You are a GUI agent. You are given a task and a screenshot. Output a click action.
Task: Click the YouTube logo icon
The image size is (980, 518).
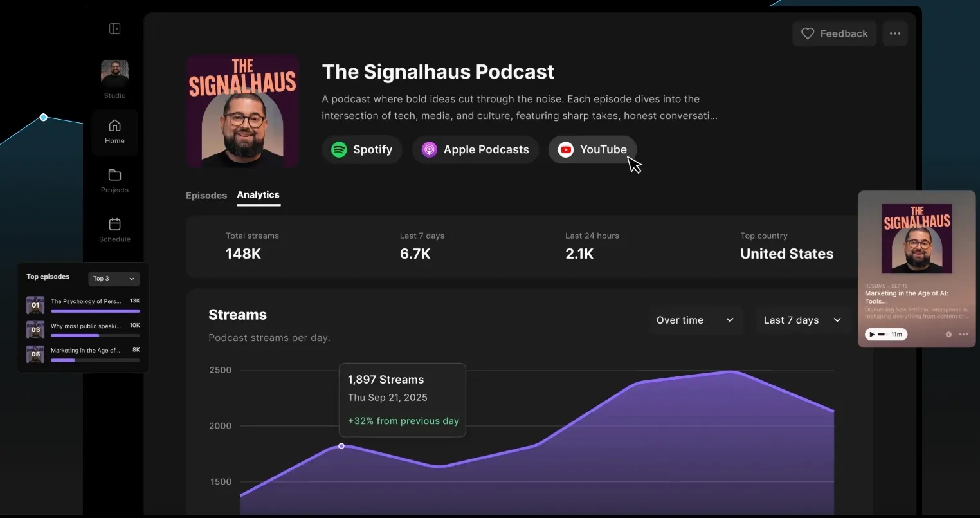point(565,150)
